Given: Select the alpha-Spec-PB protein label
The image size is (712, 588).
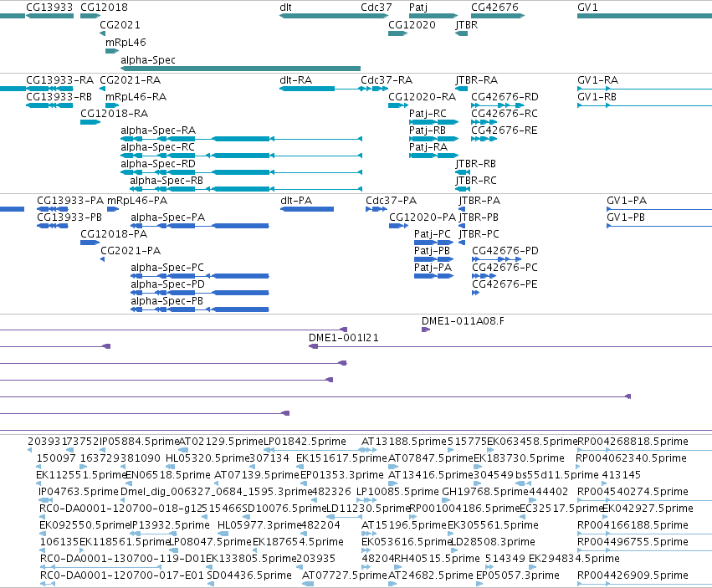Looking at the screenshot, I should [166, 301].
